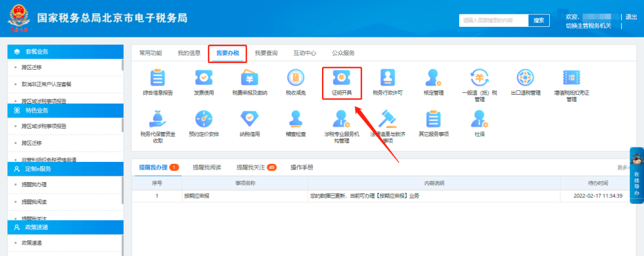Switch to 提醒我关注 tab with 49 badge

pyautogui.click(x=256, y=167)
